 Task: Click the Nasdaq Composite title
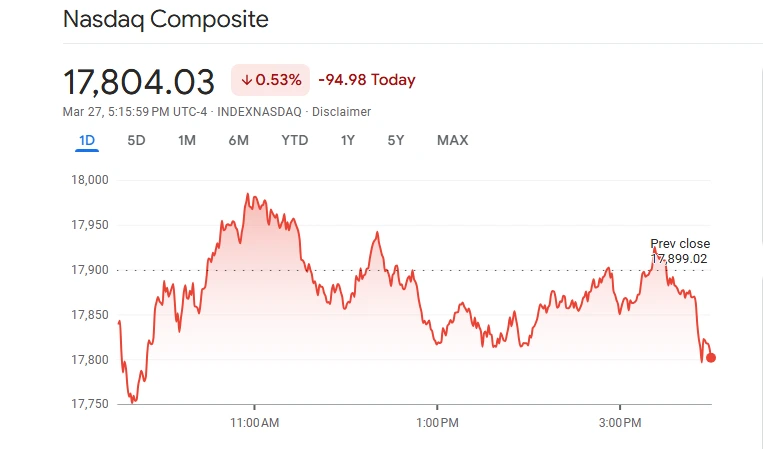tap(165, 19)
